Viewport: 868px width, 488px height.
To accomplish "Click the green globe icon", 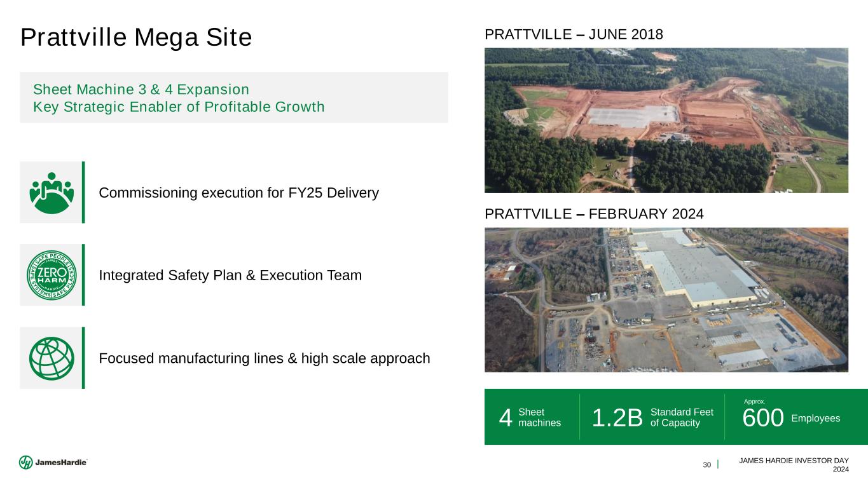I will [52, 358].
